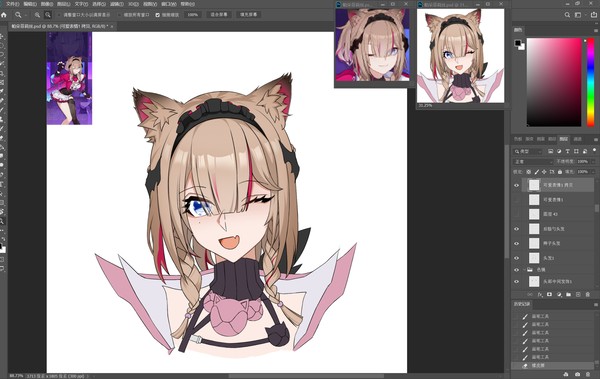Select the zoom in magnifier icon
Screen dimensions: 600x379
tap(37, 15)
